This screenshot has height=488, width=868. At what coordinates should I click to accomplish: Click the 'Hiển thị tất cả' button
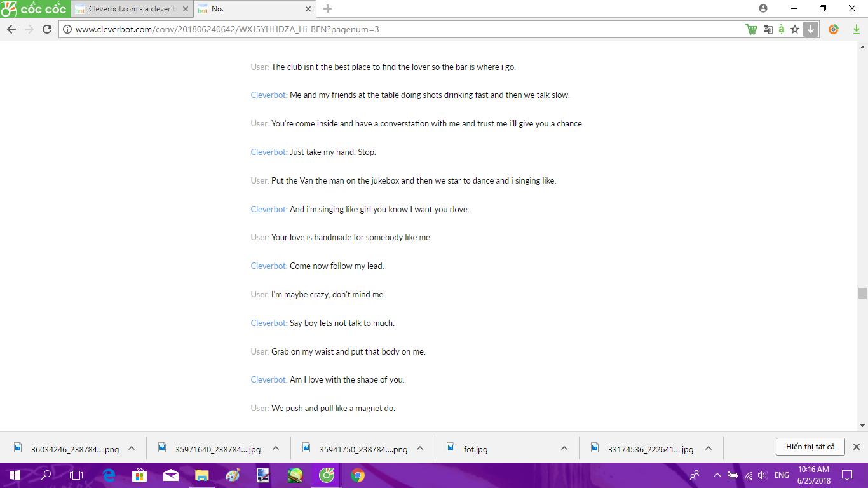[x=810, y=447]
